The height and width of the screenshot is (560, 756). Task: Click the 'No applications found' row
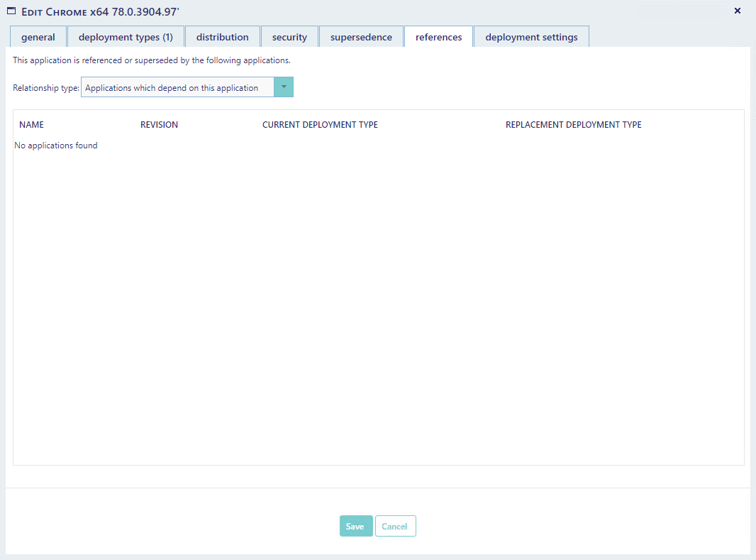(x=56, y=146)
